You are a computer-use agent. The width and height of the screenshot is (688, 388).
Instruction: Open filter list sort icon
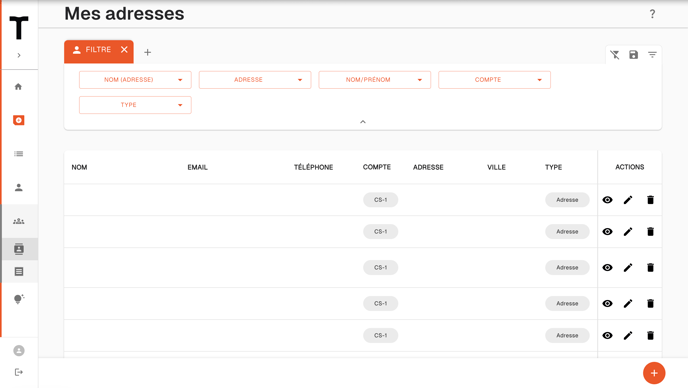[652, 55]
